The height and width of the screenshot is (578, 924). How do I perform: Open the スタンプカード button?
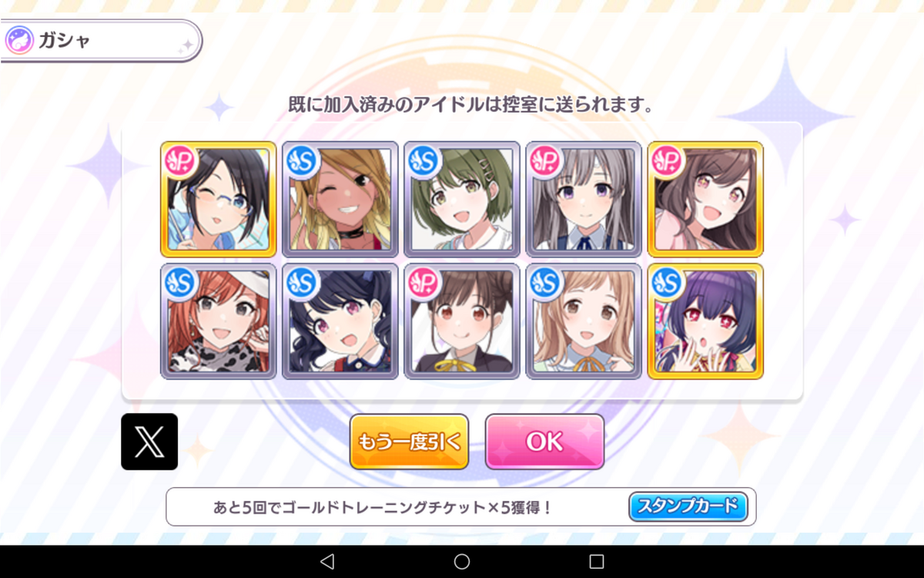[688, 506]
